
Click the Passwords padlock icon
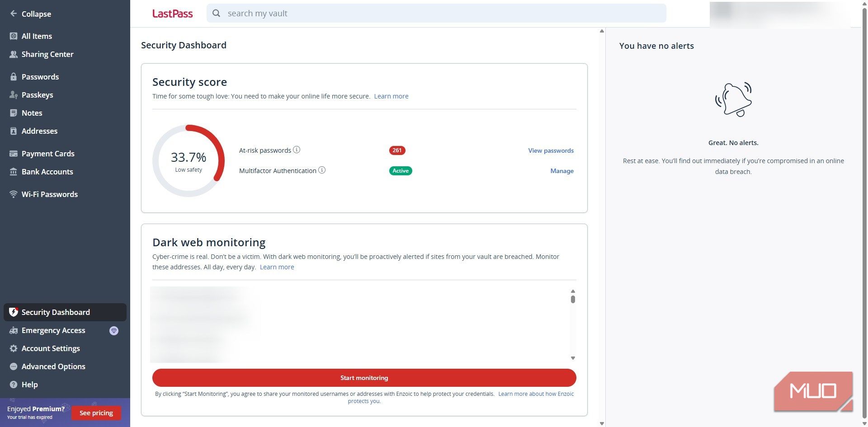point(14,77)
